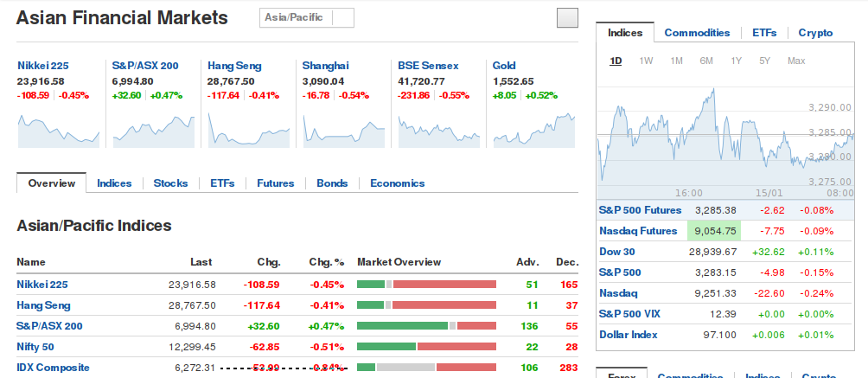Switch to the Stocks tab
This screenshot has width=868, height=378.
170,183
